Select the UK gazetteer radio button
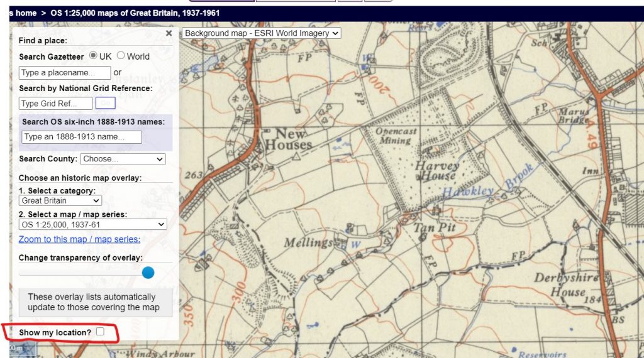This screenshot has width=644, height=358. click(93, 55)
